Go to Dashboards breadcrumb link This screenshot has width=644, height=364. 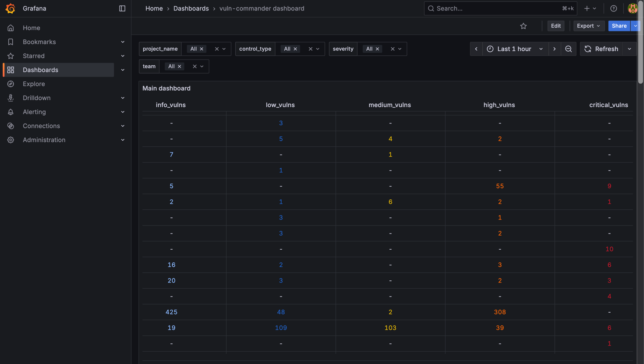[x=191, y=8]
